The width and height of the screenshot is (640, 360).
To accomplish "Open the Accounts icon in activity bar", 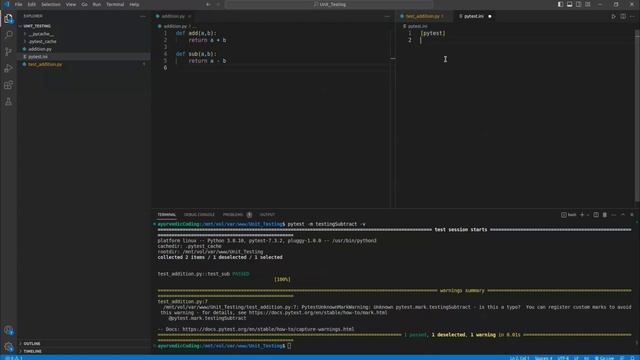I will pyautogui.click(x=9, y=330).
